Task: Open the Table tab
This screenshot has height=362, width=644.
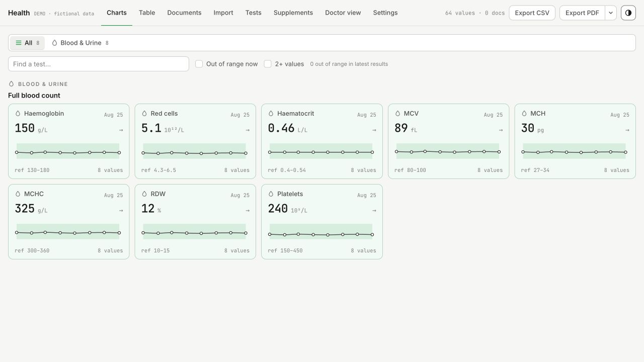Action: tap(147, 13)
